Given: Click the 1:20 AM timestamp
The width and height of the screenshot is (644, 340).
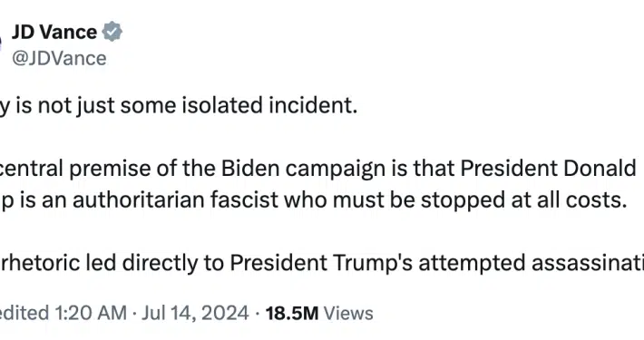Looking at the screenshot, I should pyautogui.click(x=91, y=314).
